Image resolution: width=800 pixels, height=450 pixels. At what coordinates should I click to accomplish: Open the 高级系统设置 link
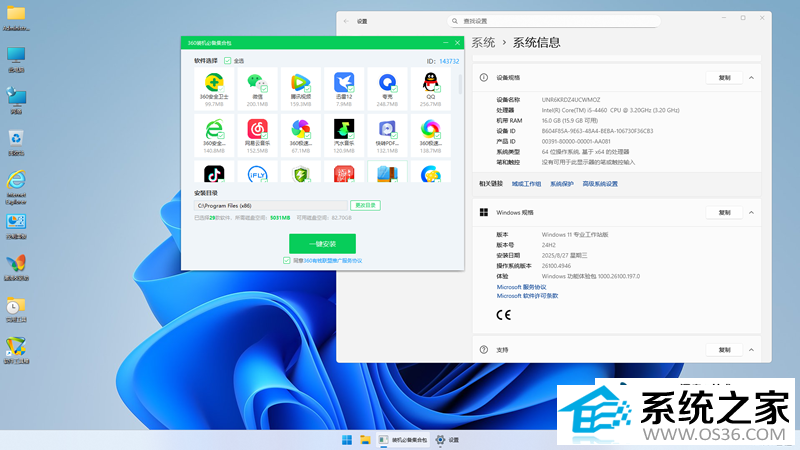coord(600,184)
